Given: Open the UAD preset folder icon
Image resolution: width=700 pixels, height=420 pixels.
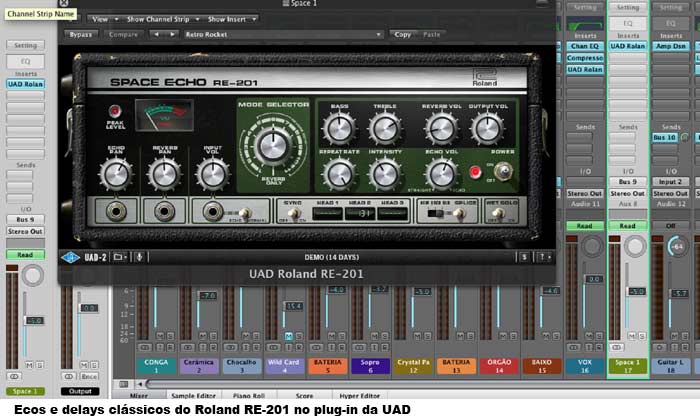Looking at the screenshot, I should [119, 257].
